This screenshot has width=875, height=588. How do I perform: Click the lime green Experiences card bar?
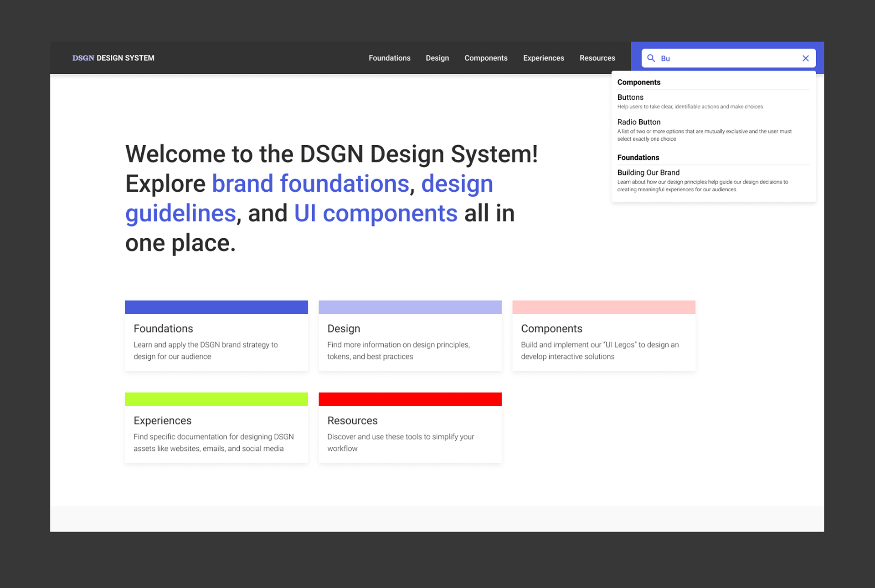click(x=216, y=399)
